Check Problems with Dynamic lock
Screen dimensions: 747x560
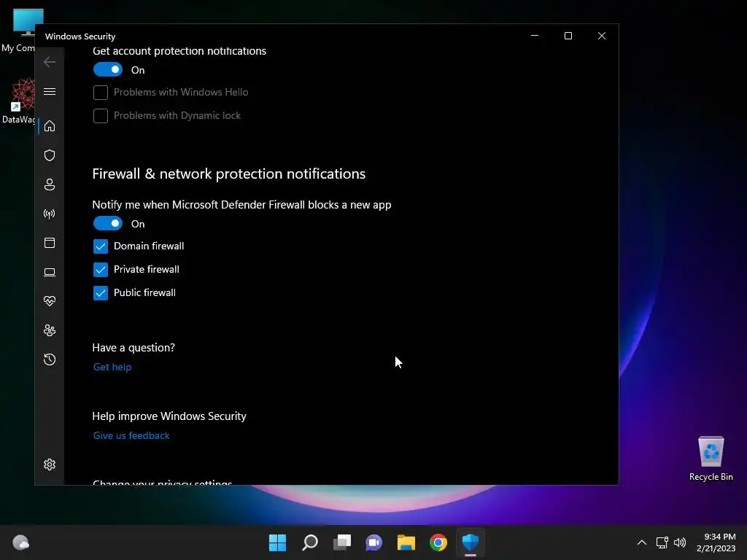[101, 116]
